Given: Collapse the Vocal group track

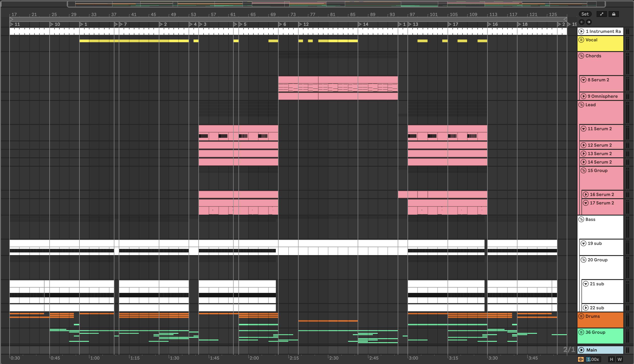Looking at the screenshot, I should [x=581, y=40].
